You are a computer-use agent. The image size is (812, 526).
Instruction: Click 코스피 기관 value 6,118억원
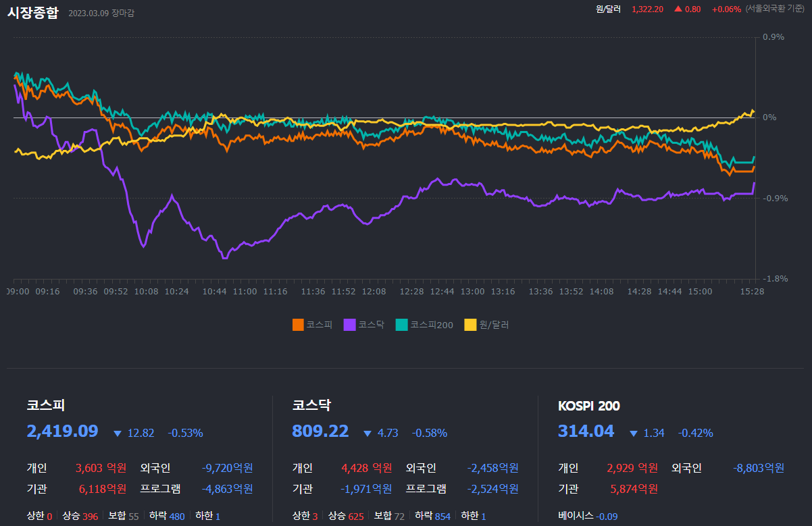point(103,489)
